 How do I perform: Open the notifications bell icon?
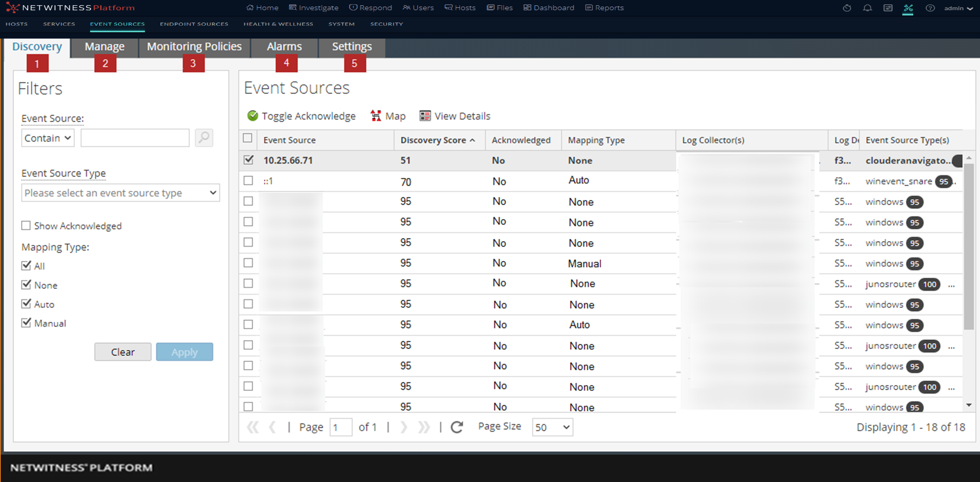(x=867, y=8)
